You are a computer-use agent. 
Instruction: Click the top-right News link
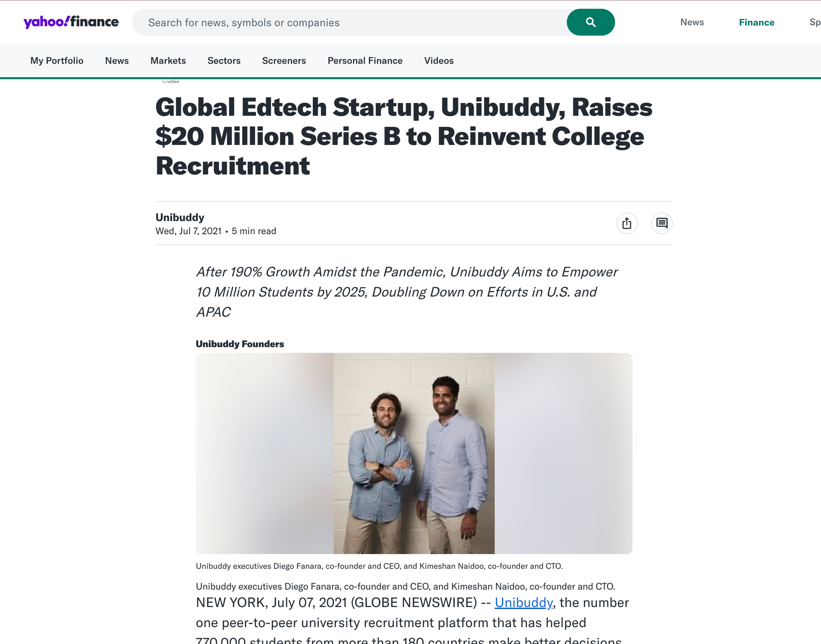click(692, 22)
